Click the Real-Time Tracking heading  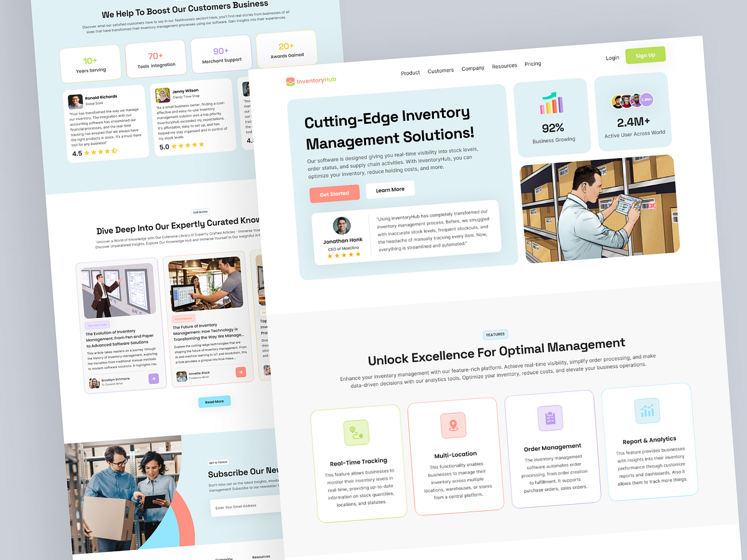(359, 462)
